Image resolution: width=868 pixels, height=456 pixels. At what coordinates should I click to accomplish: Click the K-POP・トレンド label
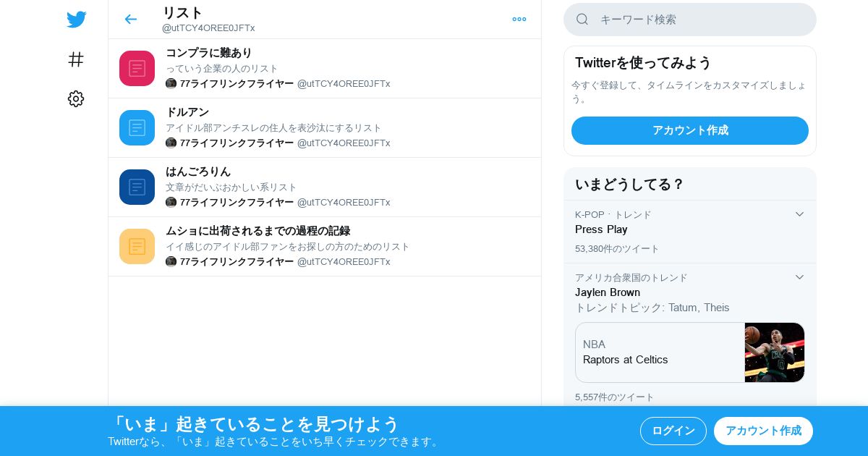click(613, 215)
